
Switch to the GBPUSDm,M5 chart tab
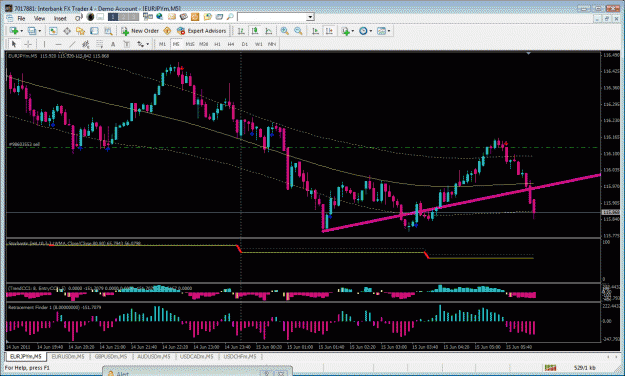tap(111, 356)
